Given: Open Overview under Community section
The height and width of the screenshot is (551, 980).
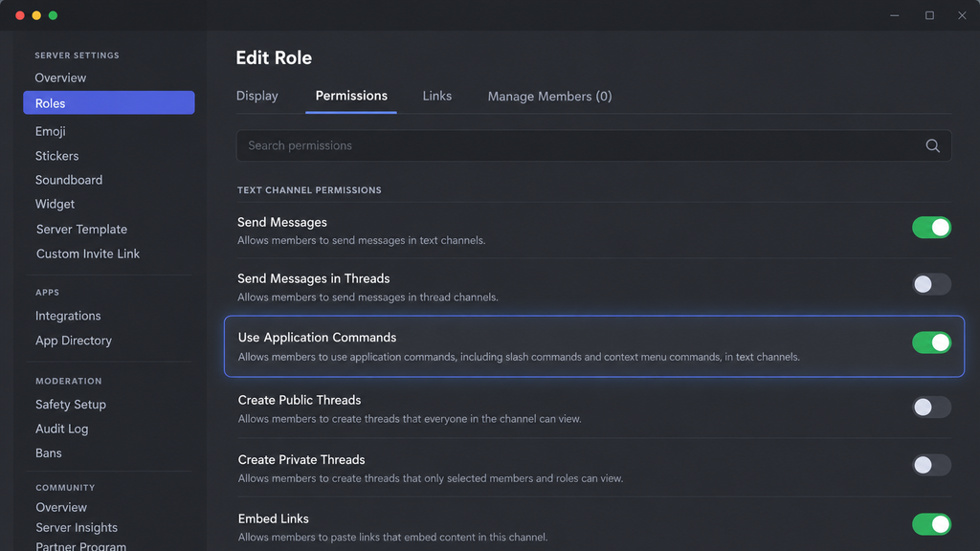Looking at the screenshot, I should point(61,507).
